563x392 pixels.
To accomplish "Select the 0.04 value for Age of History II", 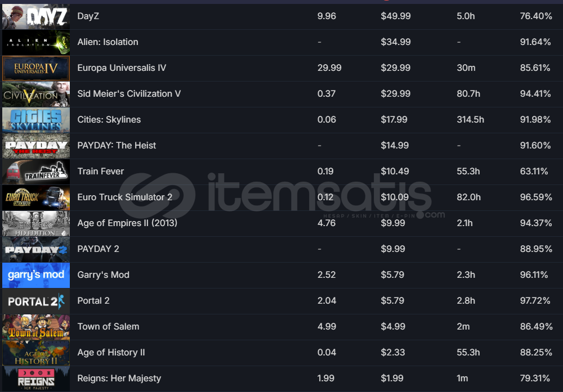I will (x=327, y=352).
